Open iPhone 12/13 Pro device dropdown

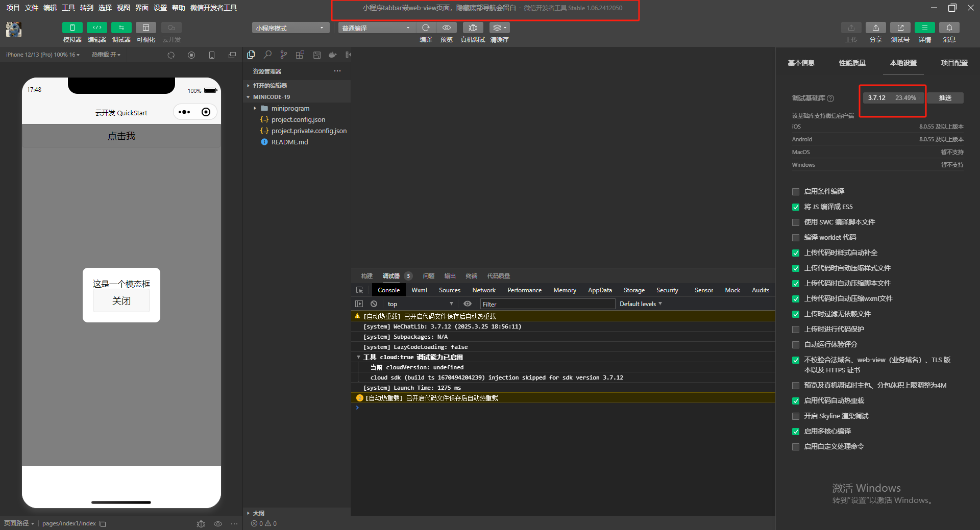(43, 55)
